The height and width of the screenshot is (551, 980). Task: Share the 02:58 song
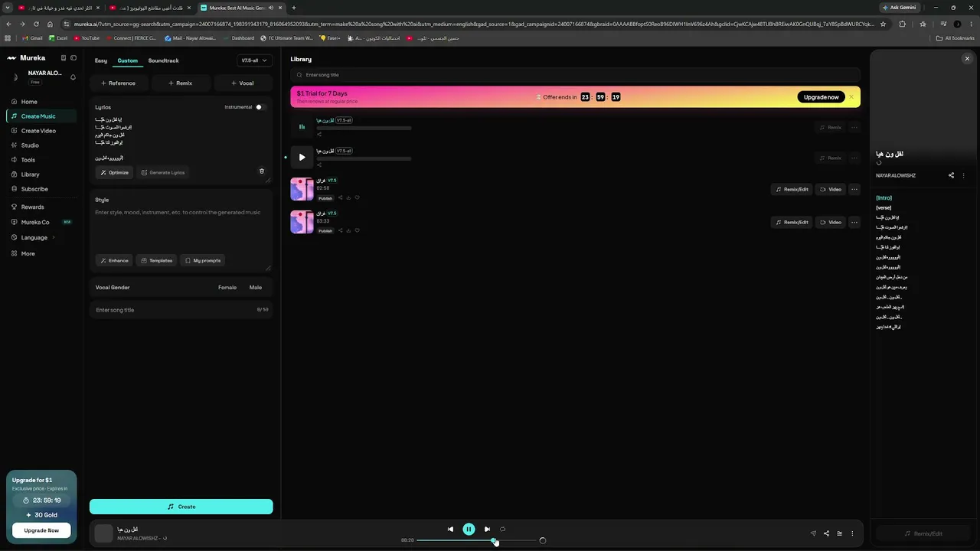tap(340, 197)
